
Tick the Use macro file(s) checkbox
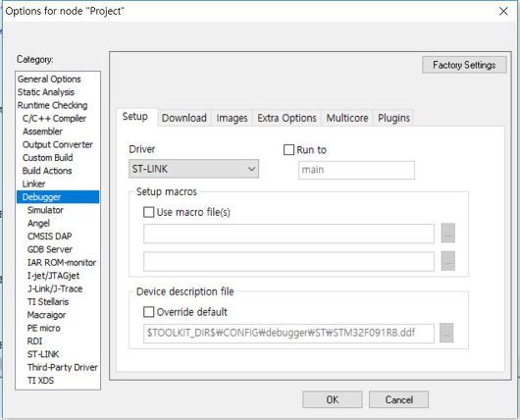[x=148, y=212]
